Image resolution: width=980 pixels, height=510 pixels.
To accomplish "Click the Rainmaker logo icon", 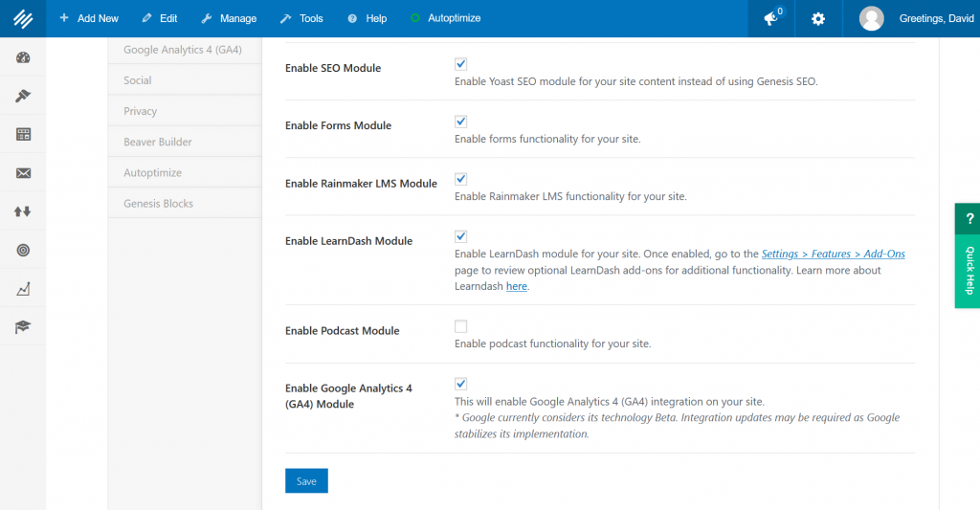I will (23, 18).
